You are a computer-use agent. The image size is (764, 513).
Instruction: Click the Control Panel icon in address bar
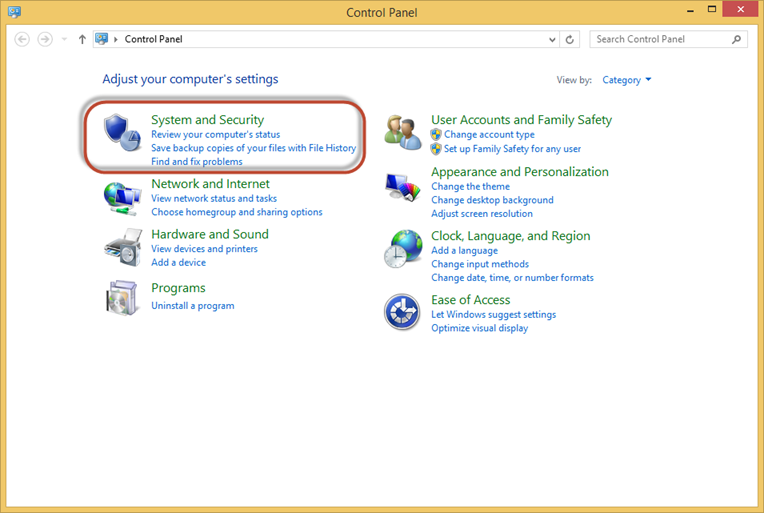(101, 38)
